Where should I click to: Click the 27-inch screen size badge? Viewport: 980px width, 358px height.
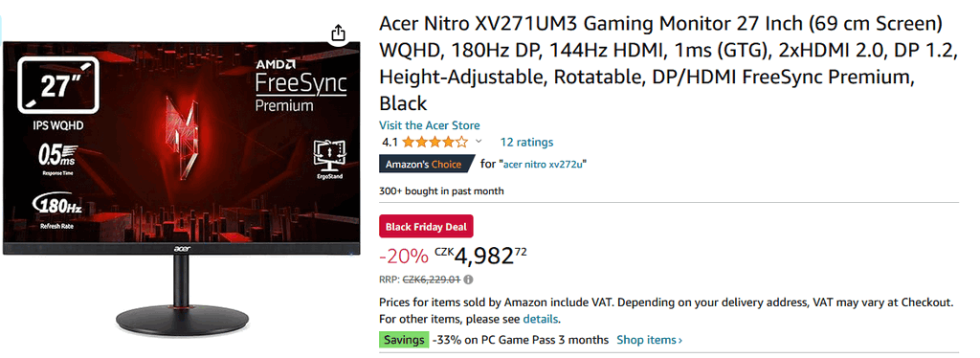coord(58,85)
